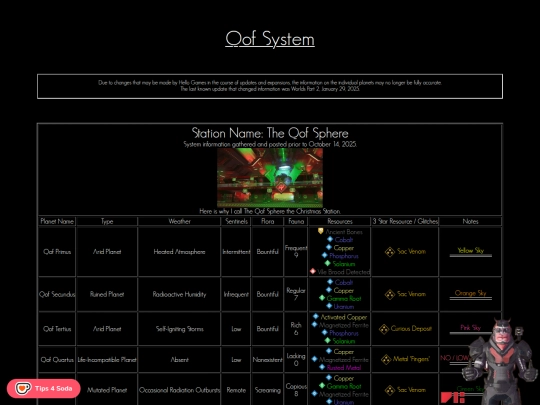
Task: Click the Resources column header
Action: (x=340, y=221)
